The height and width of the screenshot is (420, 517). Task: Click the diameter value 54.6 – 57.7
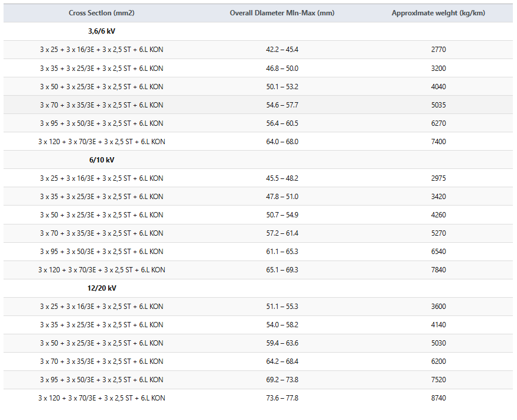[282, 105]
